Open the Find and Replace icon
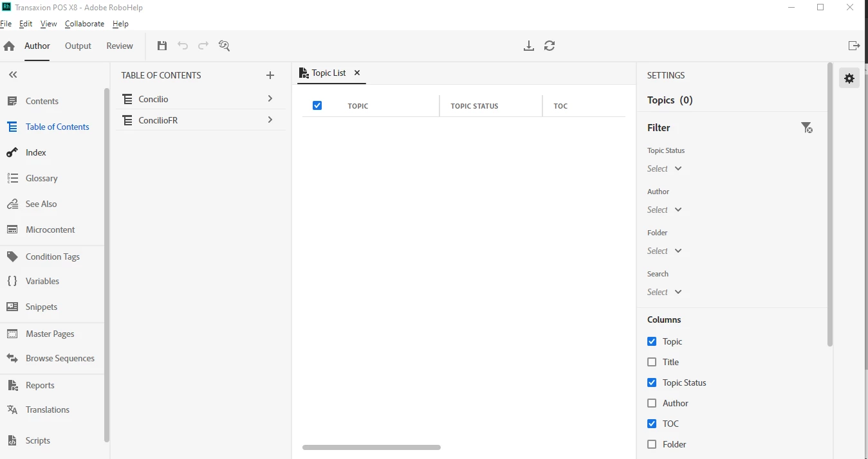 (224, 46)
